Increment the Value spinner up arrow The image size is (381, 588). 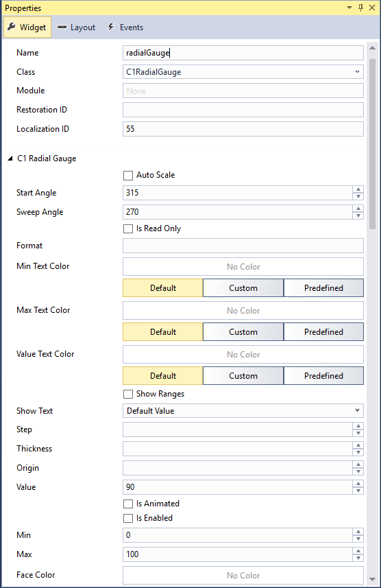coord(358,484)
